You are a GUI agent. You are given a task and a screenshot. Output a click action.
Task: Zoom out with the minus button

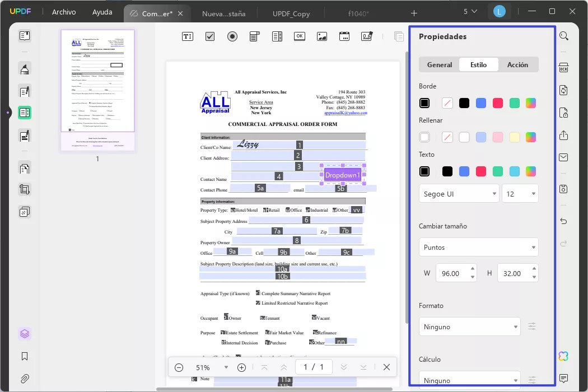179,367
